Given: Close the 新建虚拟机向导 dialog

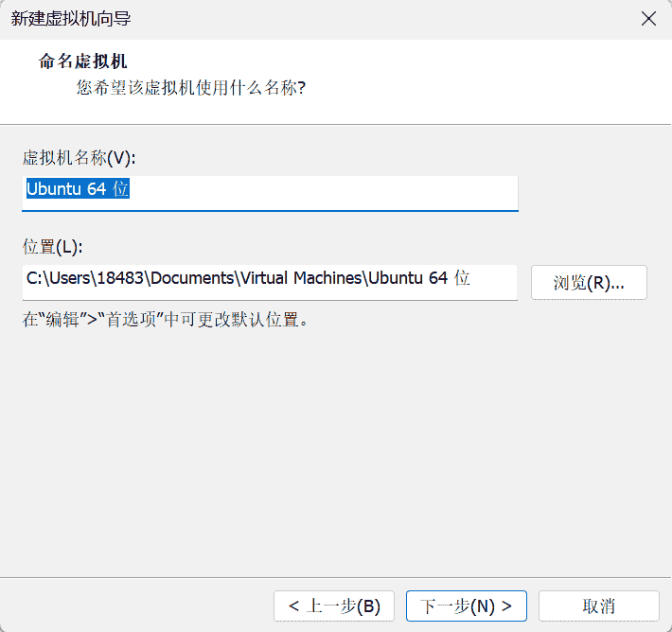Looking at the screenshot, I should click(648, 19).
